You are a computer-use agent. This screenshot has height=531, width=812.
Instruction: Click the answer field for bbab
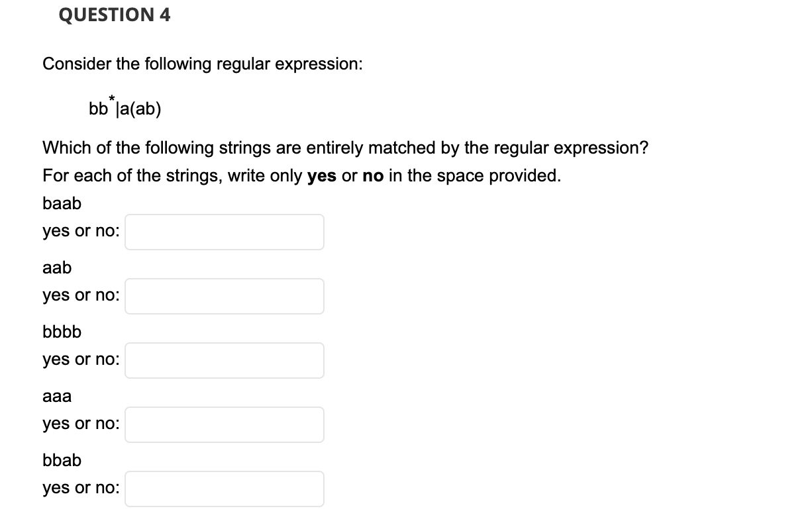pos(224,489)
